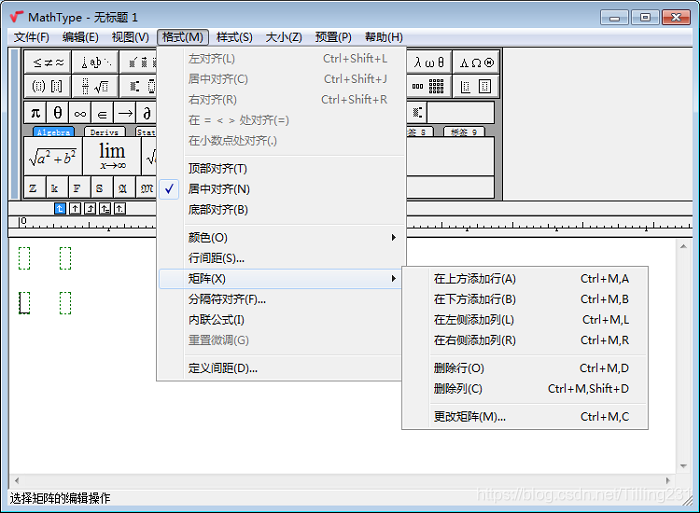Open the 帮助(H) menu
The width and height of the screenshot is (700, 513).
(384, 37)
